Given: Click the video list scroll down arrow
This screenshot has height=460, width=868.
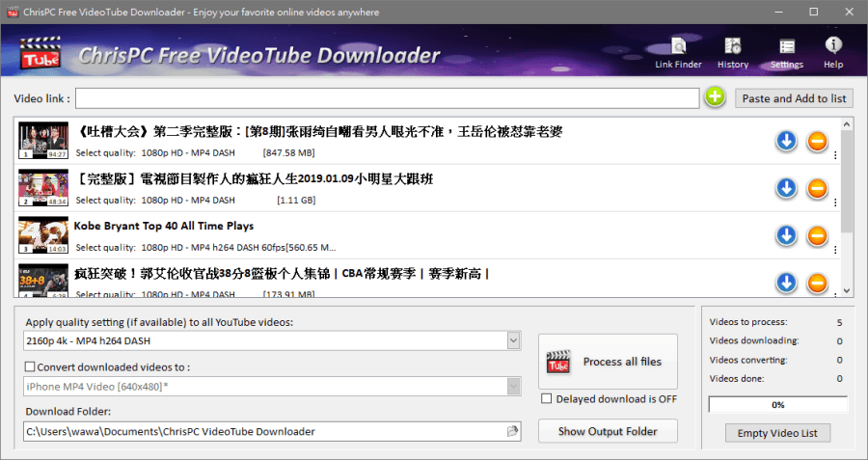Looking at the screenshot, I should [x=847, y=290].
